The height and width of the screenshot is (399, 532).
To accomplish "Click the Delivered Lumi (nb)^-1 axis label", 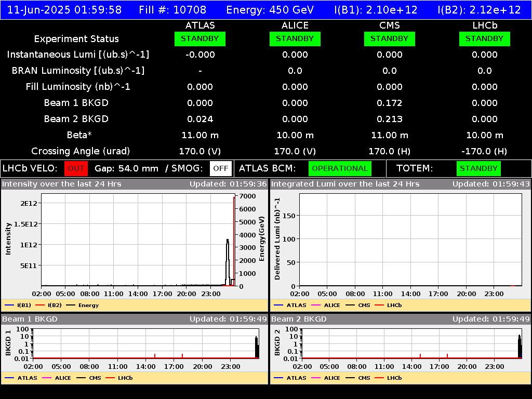I will (277, 239).
